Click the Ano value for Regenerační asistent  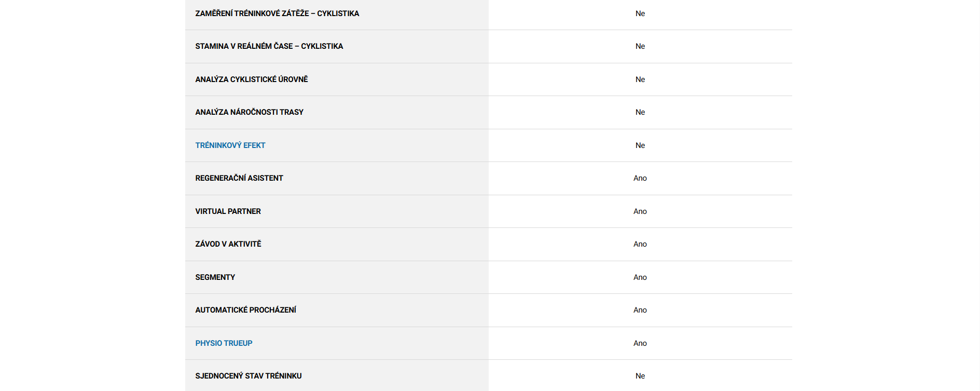[640, 178]
